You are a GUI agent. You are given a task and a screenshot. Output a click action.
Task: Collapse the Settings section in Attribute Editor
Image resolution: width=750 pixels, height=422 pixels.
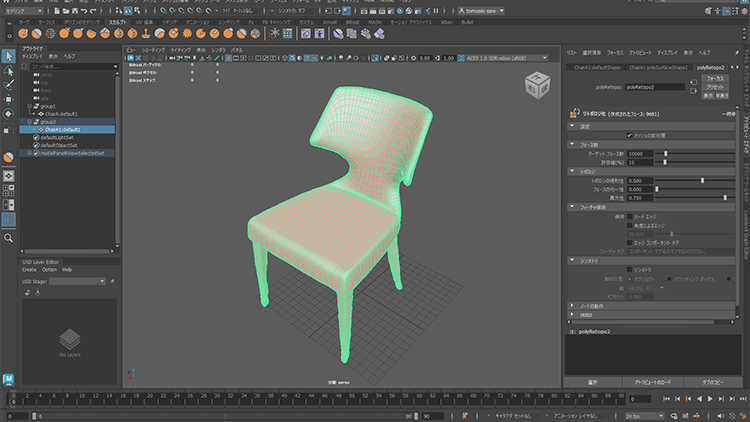click(572, 126)
